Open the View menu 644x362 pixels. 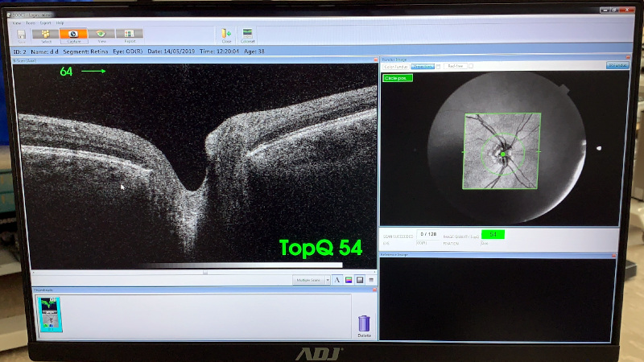click(x=17, y=23)
